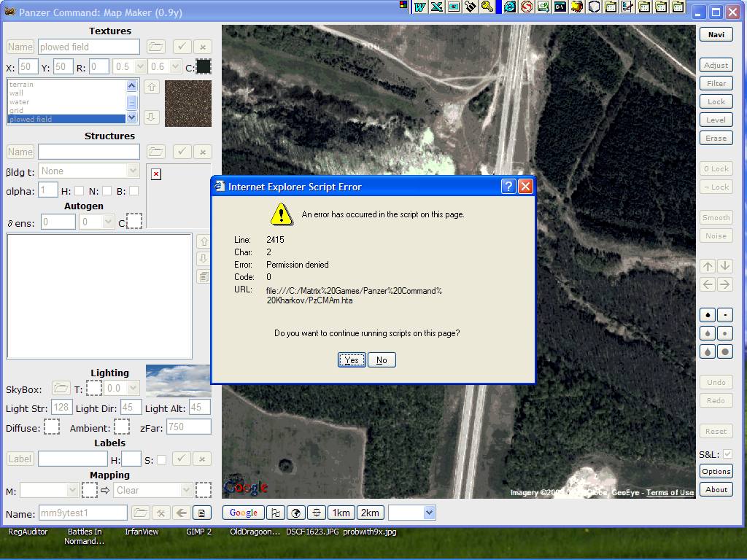
Task: Pick the Ambient light color swatch
Action: pos(122,427)
